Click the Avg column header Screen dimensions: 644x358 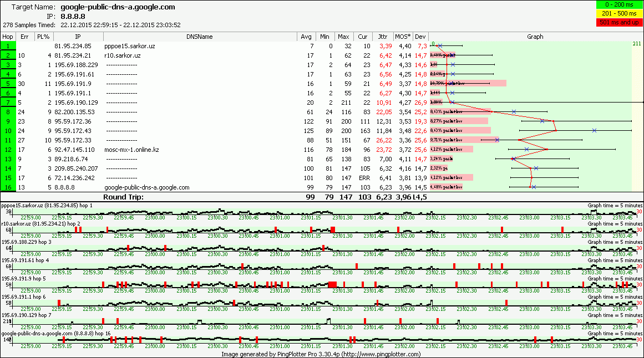click(306, 37)
